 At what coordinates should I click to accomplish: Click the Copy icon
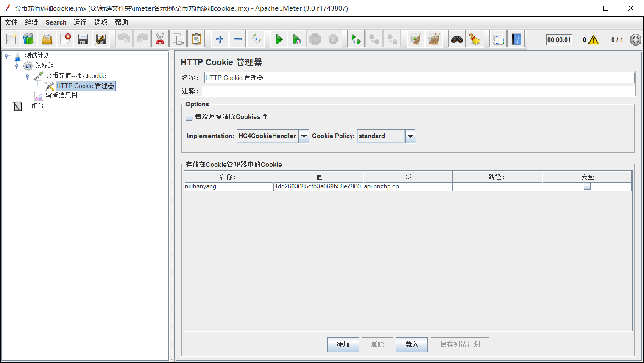178,39
